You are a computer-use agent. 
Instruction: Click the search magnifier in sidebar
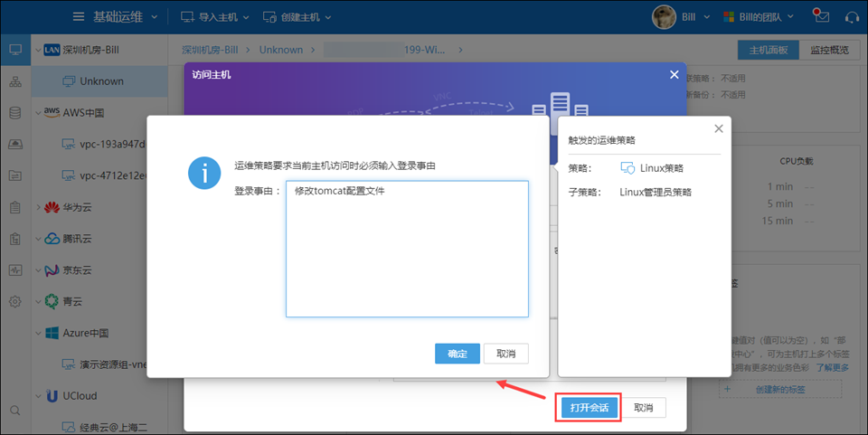coord(14,411)
